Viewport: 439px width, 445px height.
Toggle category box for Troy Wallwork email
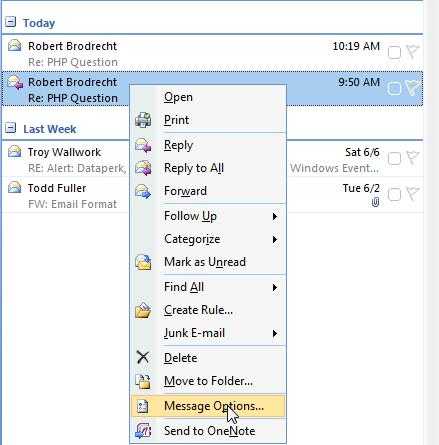tap(395, 158)
